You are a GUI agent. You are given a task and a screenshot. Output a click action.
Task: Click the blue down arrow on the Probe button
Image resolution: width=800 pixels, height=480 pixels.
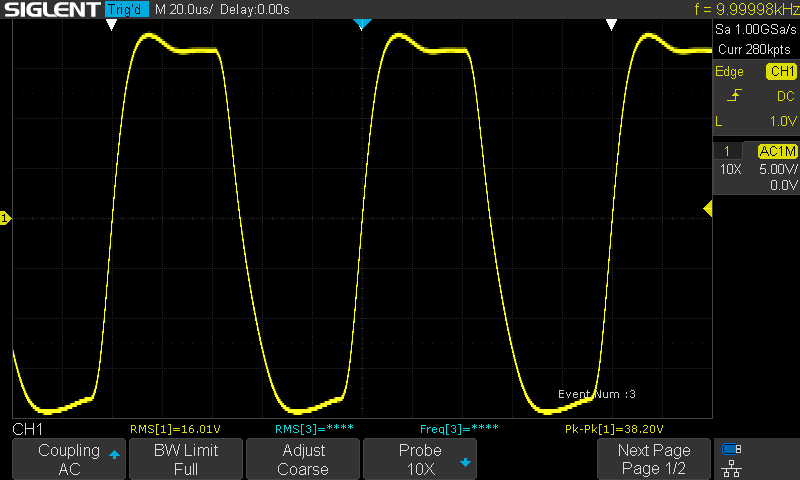465,463
